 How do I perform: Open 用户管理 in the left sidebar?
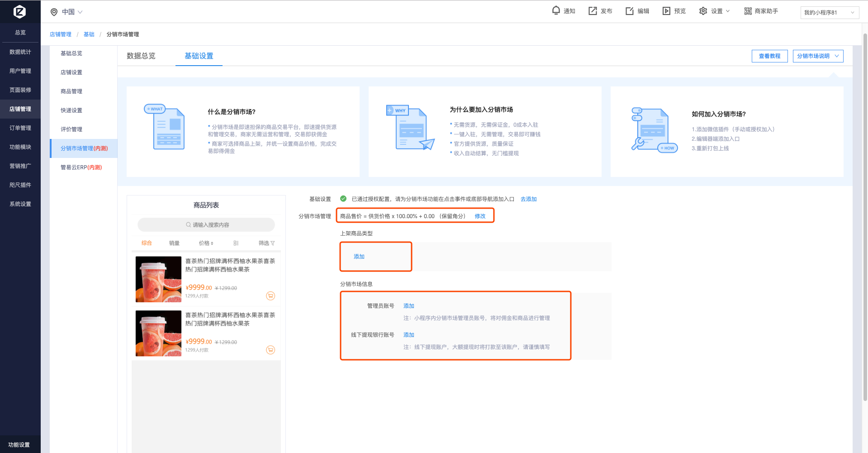click(x=20, y=71)
